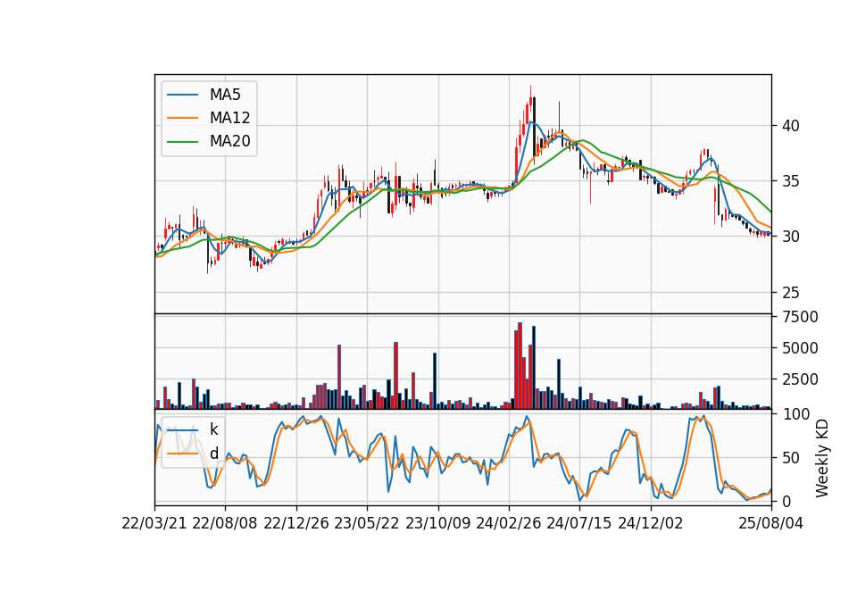Viewport: 857px width, 616px height.
Task: Click the KD axis value 50
Action: (x=791, y=458)
